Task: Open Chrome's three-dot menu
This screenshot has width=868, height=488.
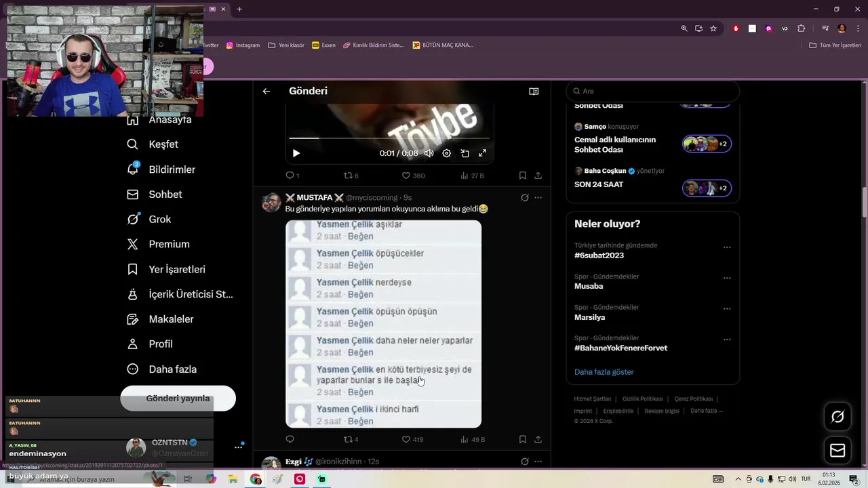Action: [858, 28]
